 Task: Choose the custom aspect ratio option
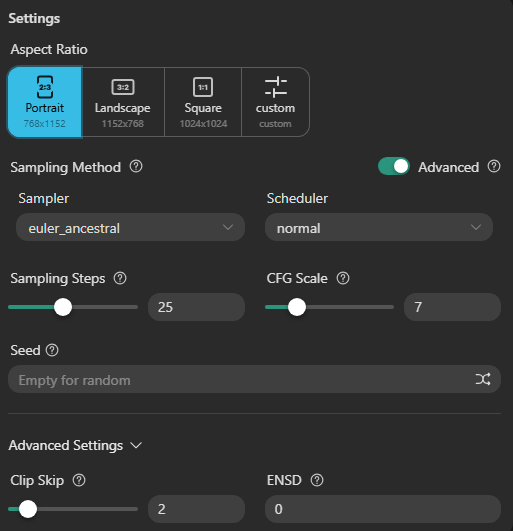(275, 102)
